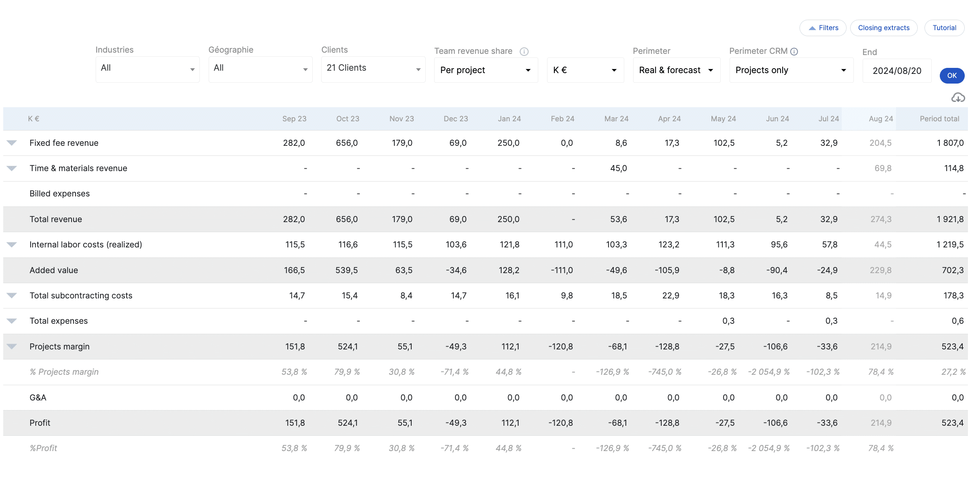Open the Géographie dropdown
Screen dimensions: 980x486
[260, 69]
